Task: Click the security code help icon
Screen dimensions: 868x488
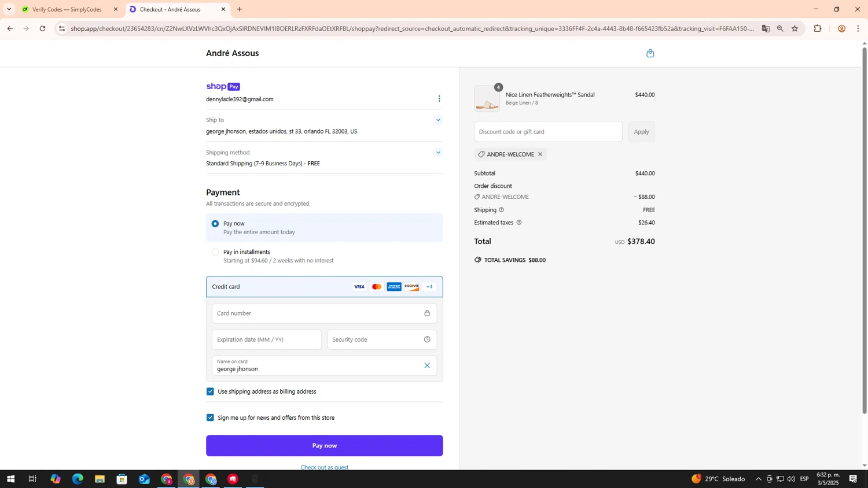Action: (427, 339)
